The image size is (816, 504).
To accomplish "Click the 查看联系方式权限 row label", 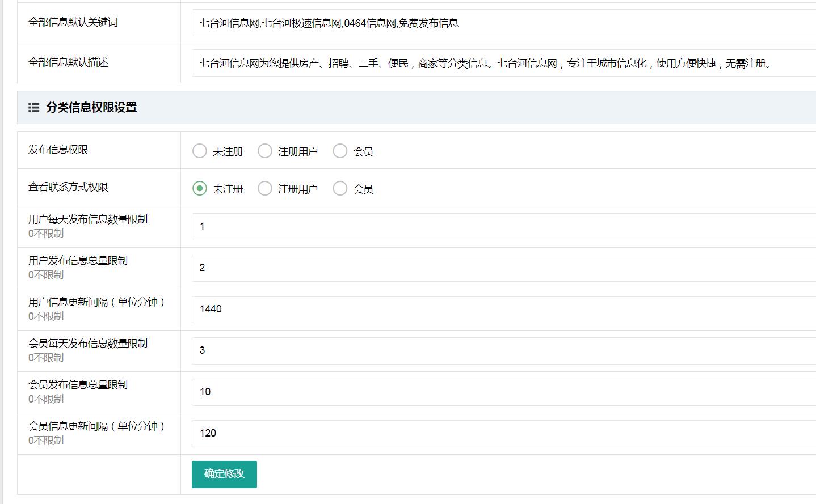I will (68, 187).
